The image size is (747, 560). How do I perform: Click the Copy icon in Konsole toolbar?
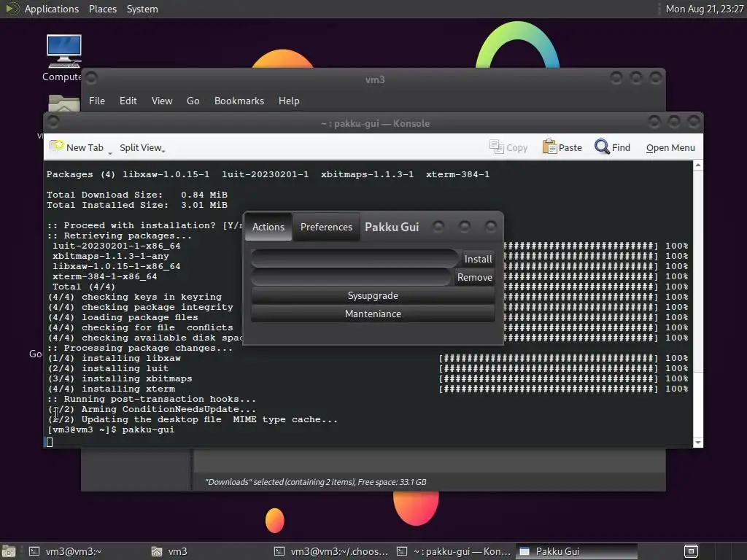click(496, 147)
